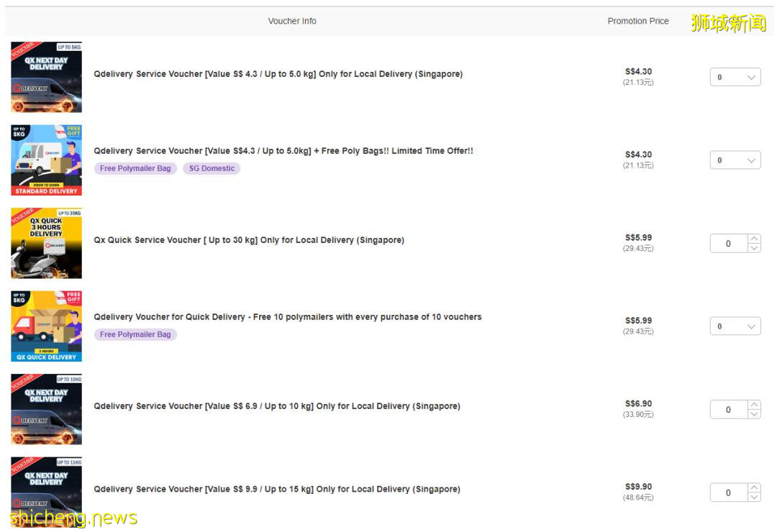777x532 pixels.
Task: Open the Qx Quick Service Voucher title link
Action: point(248,240)
